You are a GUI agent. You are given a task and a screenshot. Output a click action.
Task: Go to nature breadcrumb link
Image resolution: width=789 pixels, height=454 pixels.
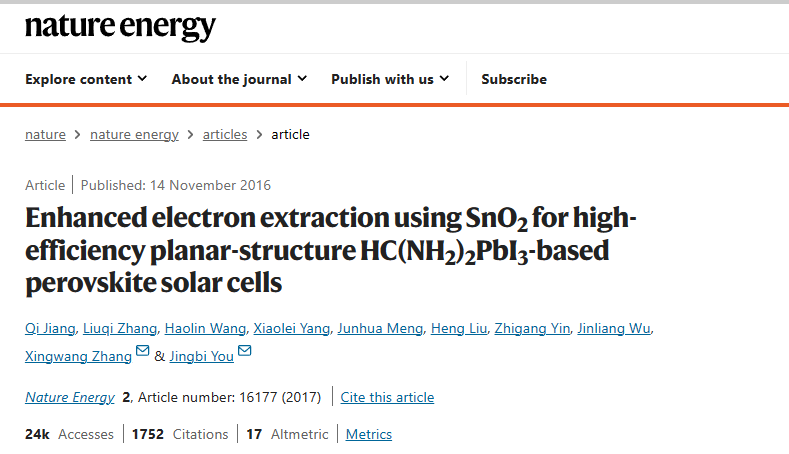click(x=45, y=134)
